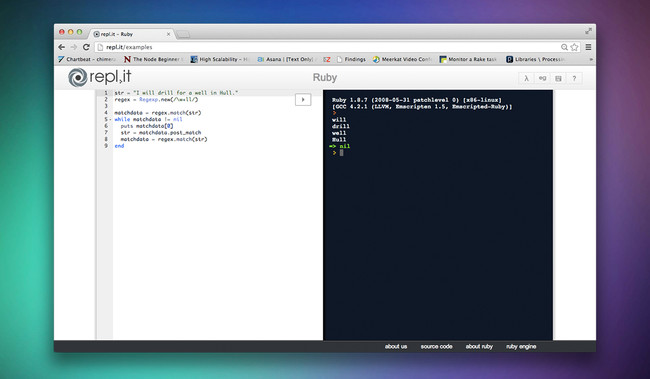The height and width of the screenshot is (379, 650).
Task: Collapse the while block fold arrow
Action: (110, 119)
